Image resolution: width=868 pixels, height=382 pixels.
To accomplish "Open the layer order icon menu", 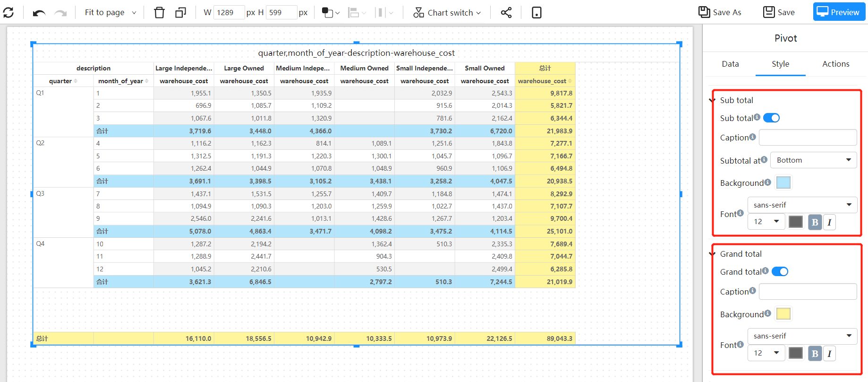I will [331, 13].
